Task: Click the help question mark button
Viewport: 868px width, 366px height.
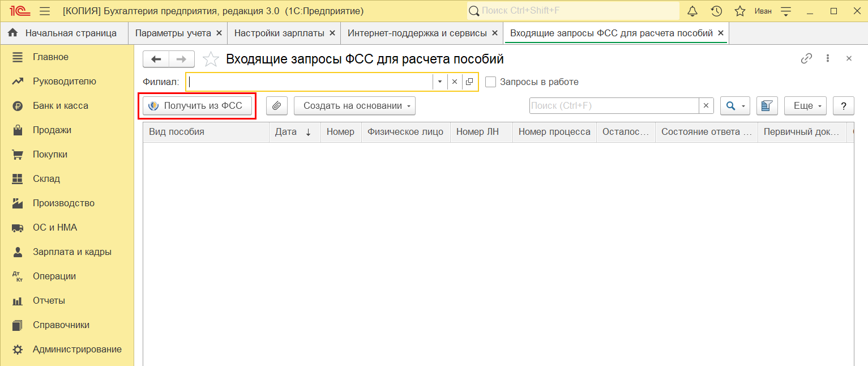Action: tap(844, 105)
